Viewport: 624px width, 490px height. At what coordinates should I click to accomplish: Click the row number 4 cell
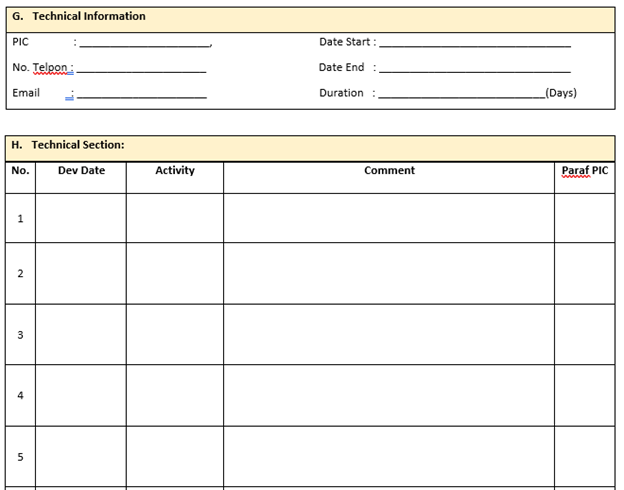(x=20, y=395)
